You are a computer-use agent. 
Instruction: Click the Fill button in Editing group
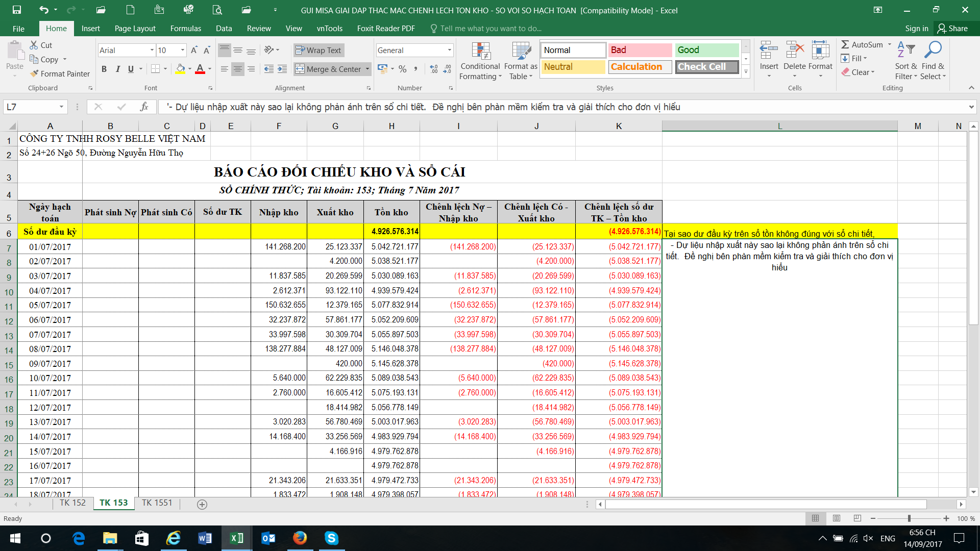click(854, 58)
